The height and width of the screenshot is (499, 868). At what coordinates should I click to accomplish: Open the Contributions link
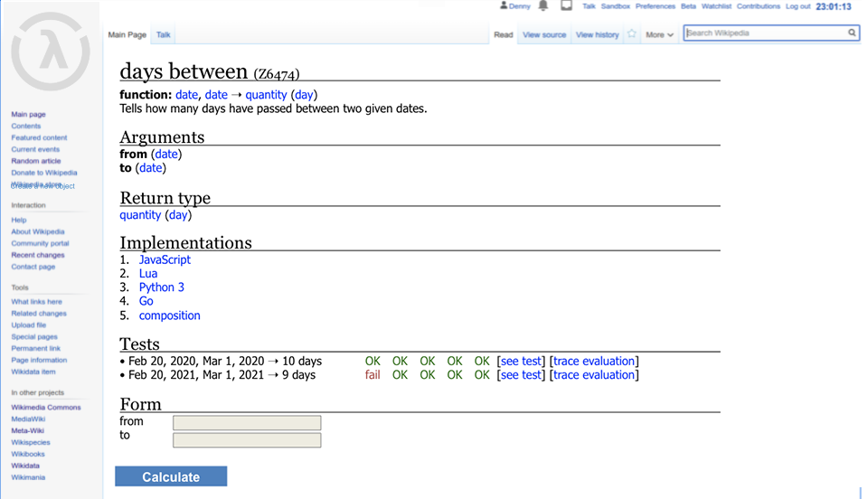pos(758,6)
